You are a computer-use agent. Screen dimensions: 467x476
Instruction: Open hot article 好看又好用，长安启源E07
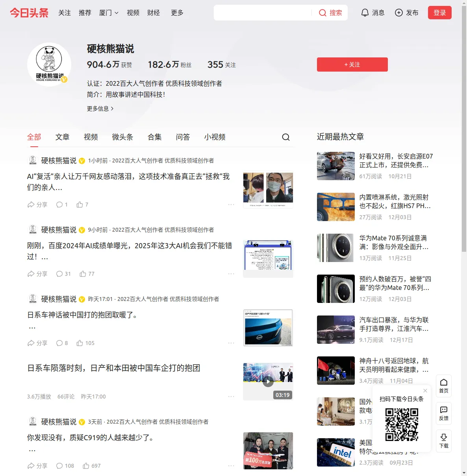[x=396, y=161]
